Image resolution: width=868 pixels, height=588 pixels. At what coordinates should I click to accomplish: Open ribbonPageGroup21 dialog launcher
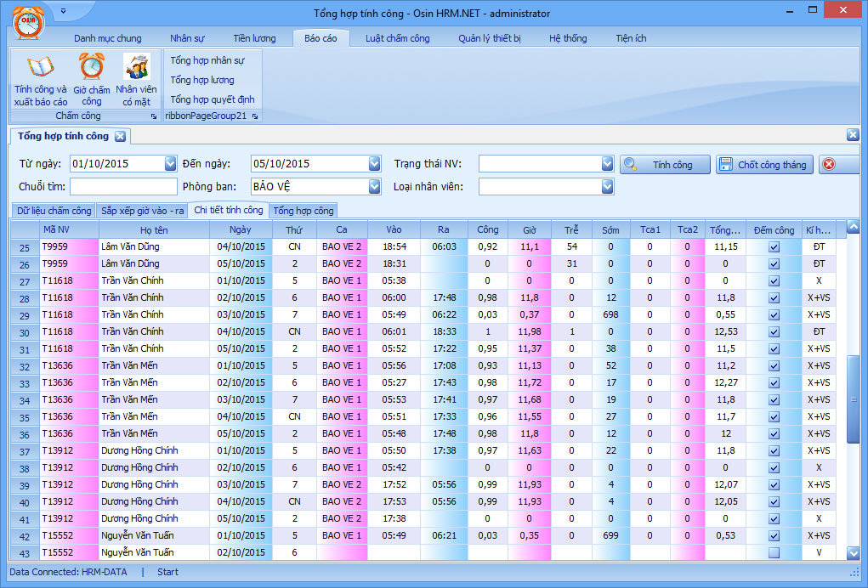click(255, 116)
